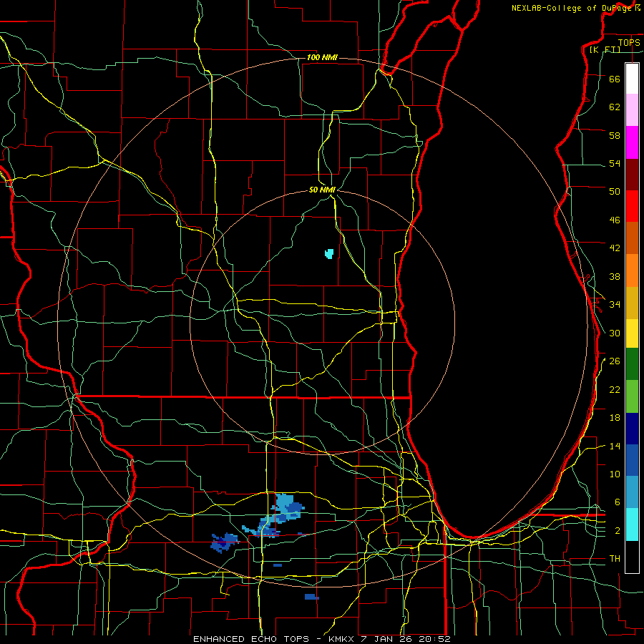
Task: Click the bright red legend swatch
Action: coord(632,206)
